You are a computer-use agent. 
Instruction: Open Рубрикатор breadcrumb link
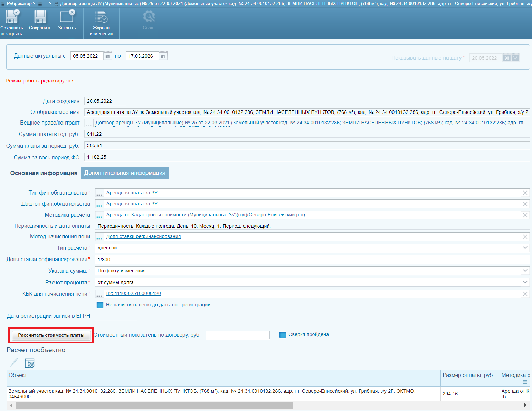pos(19,4)
